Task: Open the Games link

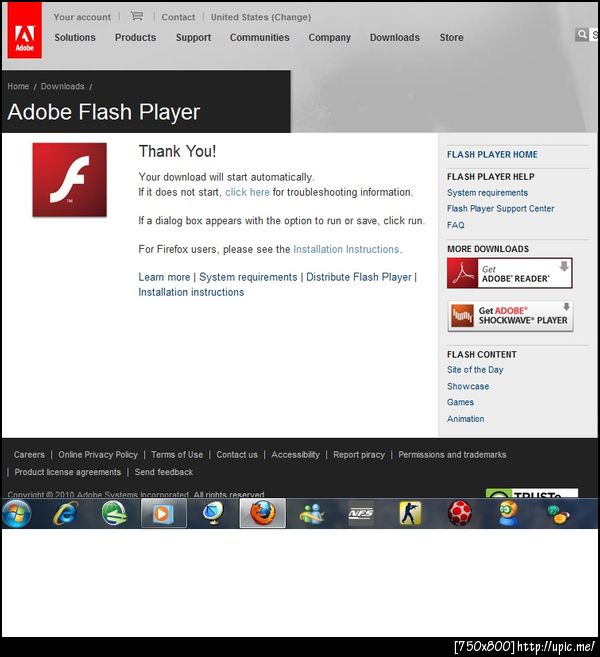Action: (x=460, y=402)
